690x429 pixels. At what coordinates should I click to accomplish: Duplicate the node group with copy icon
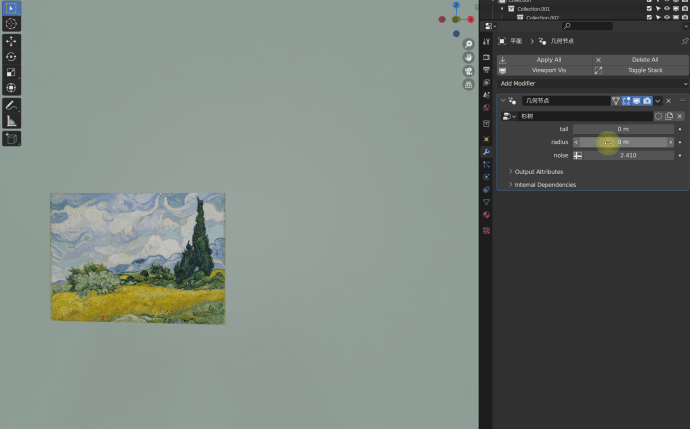[x=669, y=116]
